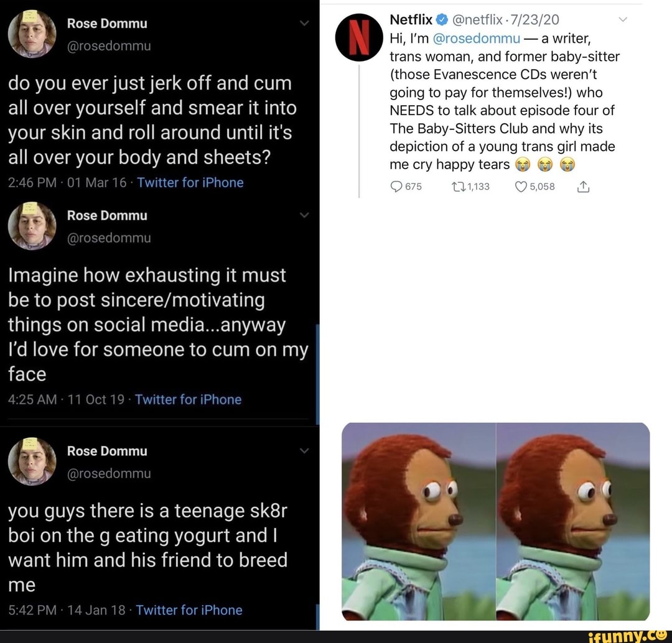Click the @rosedommu mention in the Netflix tweet
Screen dimensions: 672x643
point(476,39)
